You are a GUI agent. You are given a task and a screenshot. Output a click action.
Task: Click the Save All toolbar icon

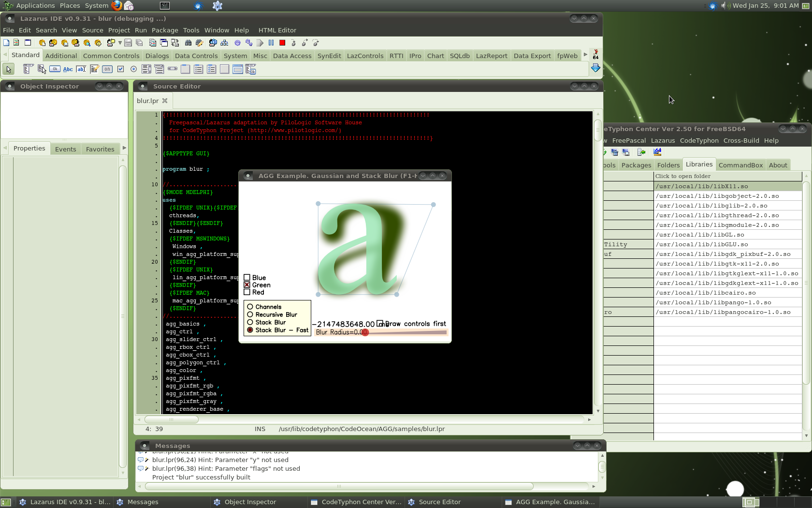pos(139,43)
